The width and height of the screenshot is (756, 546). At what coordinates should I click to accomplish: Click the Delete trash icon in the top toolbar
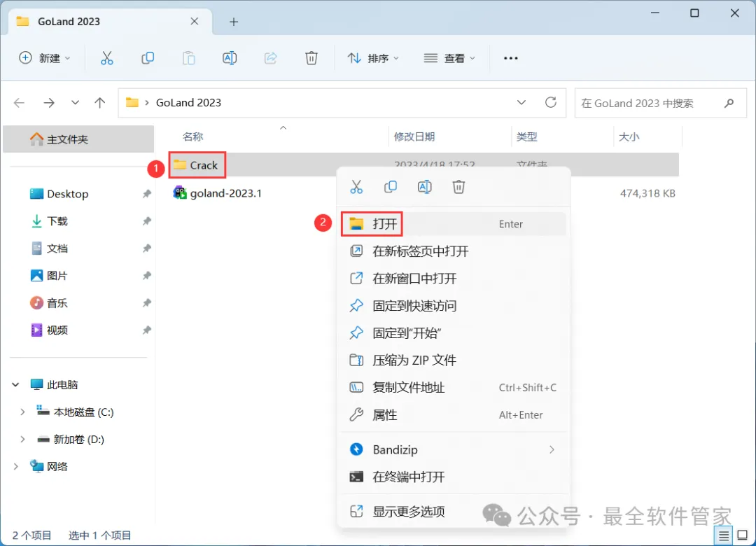pos(311,58)
